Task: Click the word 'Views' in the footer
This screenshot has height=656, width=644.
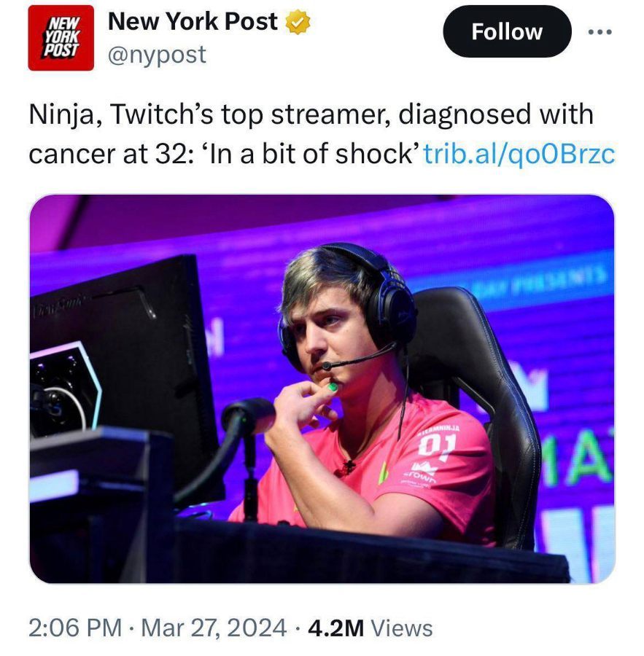Action: pyautogui.click(x=402, y=628)
